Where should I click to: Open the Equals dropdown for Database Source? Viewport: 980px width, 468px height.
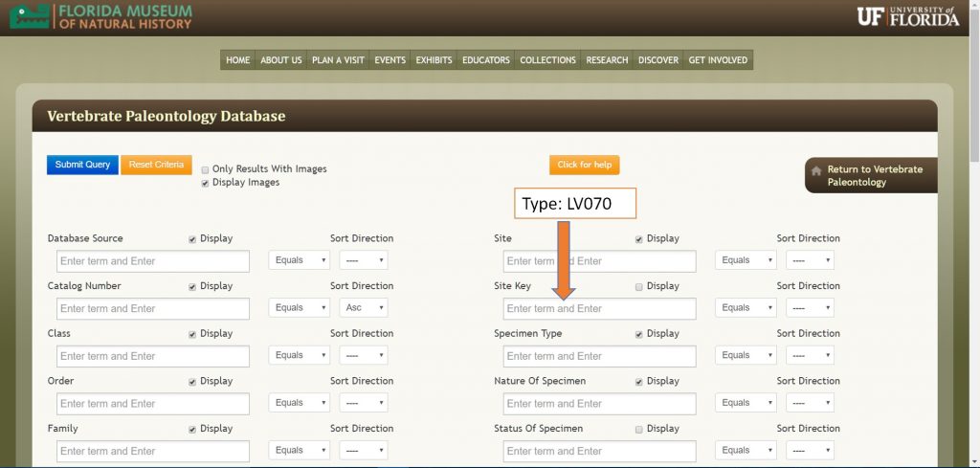[x=299, y=260]
